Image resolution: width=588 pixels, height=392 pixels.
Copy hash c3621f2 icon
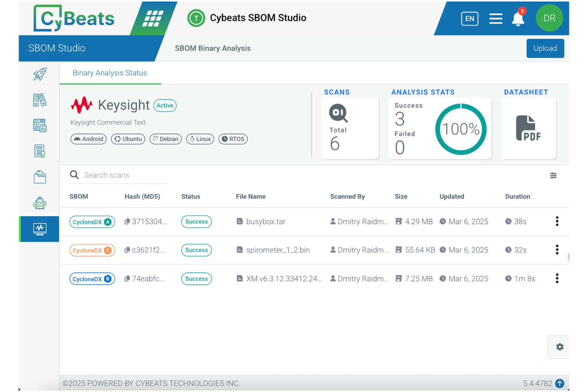click(x=127, y=250)
